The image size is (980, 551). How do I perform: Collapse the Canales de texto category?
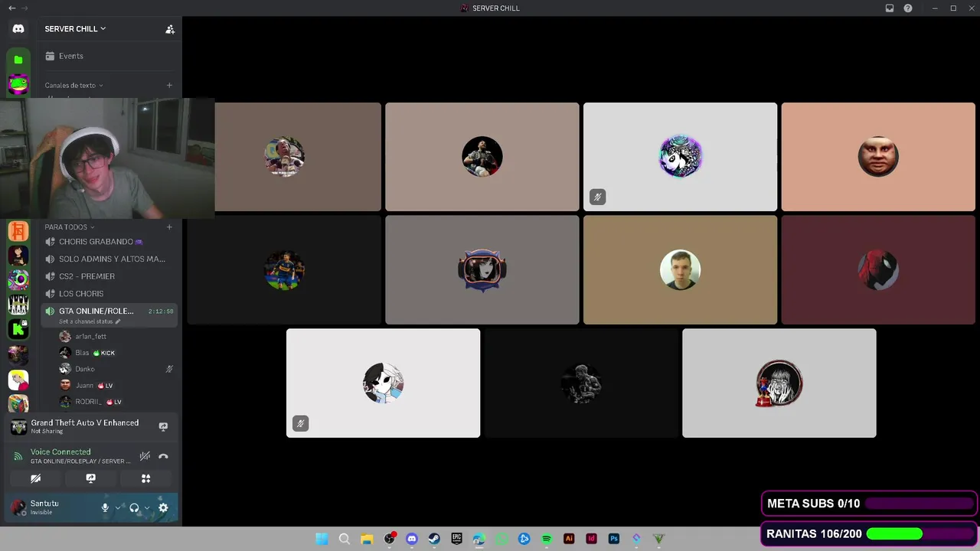pos(73,86)
